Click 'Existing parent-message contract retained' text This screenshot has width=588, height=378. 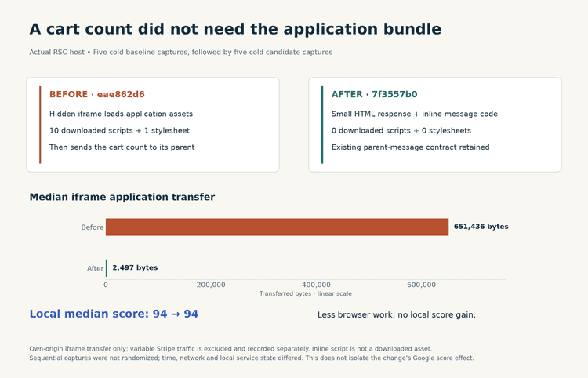[x=410, y=147]
